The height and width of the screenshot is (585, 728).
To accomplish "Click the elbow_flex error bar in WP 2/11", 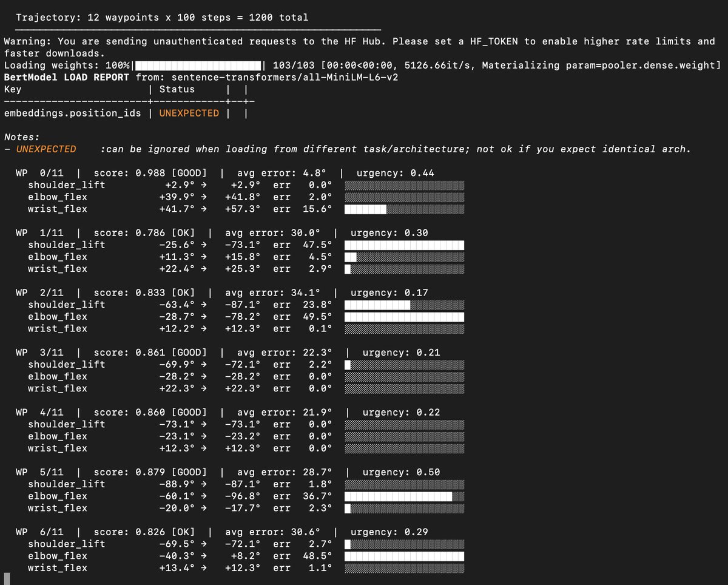I will [404, 317].
